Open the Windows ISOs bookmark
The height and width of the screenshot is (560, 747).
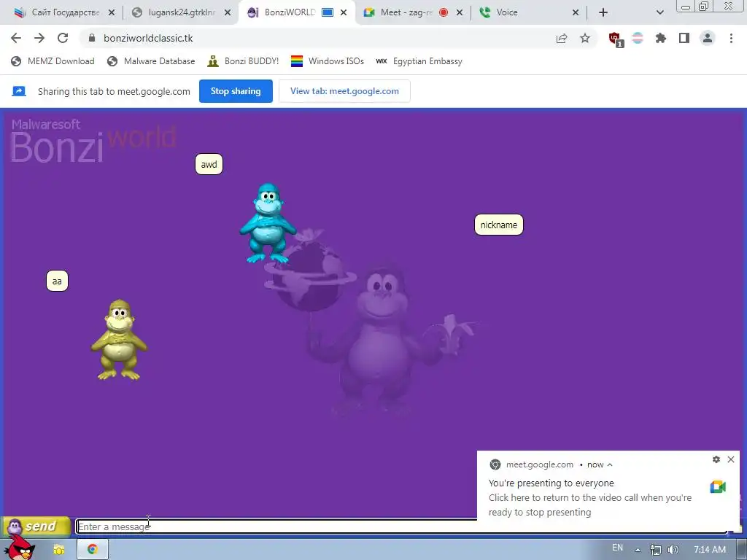328,61
